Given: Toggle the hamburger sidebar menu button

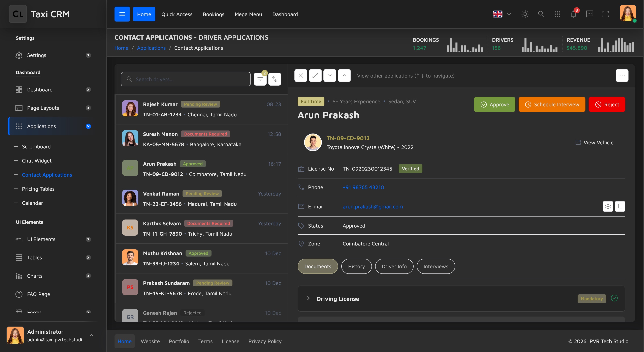Looking at the screenshot, I should point(122,14).
